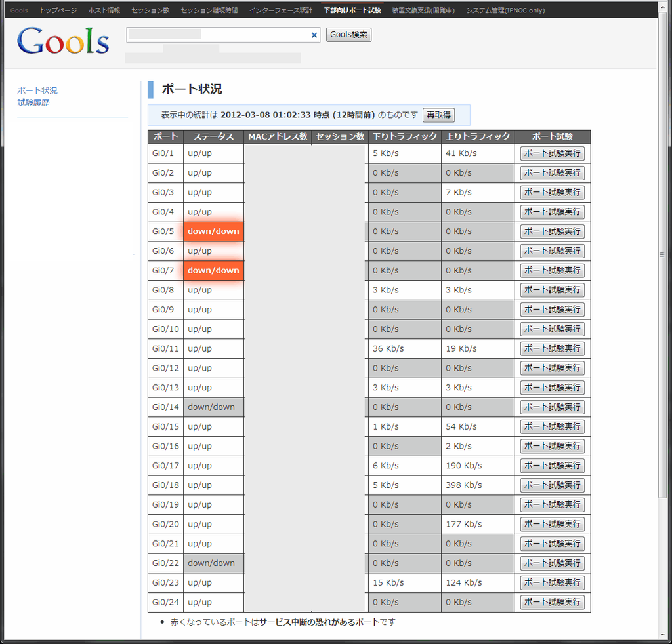672x644 pixels.
Task: Run port test for Gi0/2
Action: [553, 173]
